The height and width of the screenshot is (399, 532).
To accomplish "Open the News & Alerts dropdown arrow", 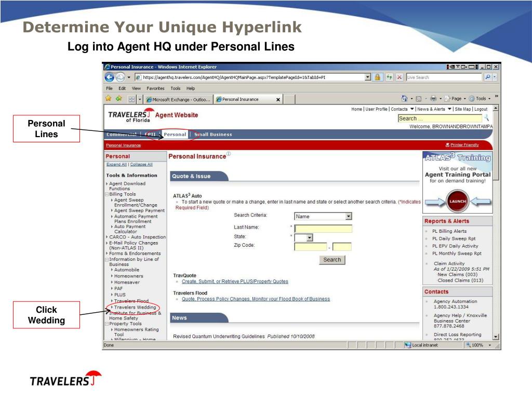I will coord(449,109).
